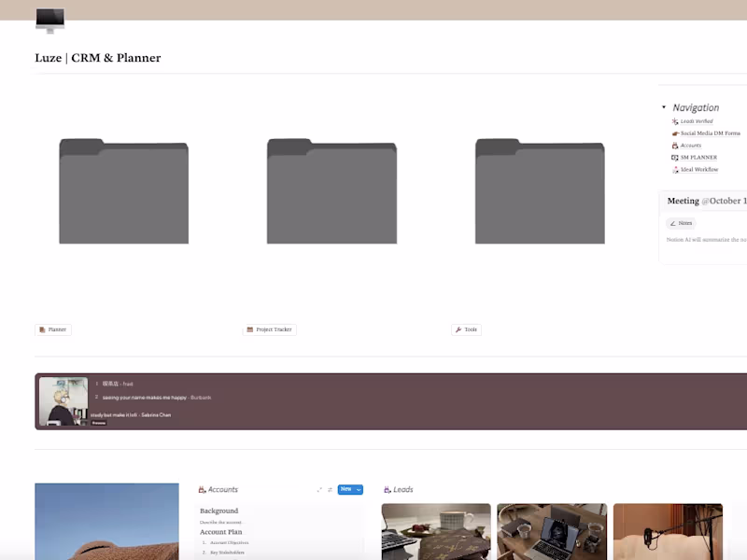Click the iMac desktop icon at the top
The image size is (747, 560).
point(49,19)
